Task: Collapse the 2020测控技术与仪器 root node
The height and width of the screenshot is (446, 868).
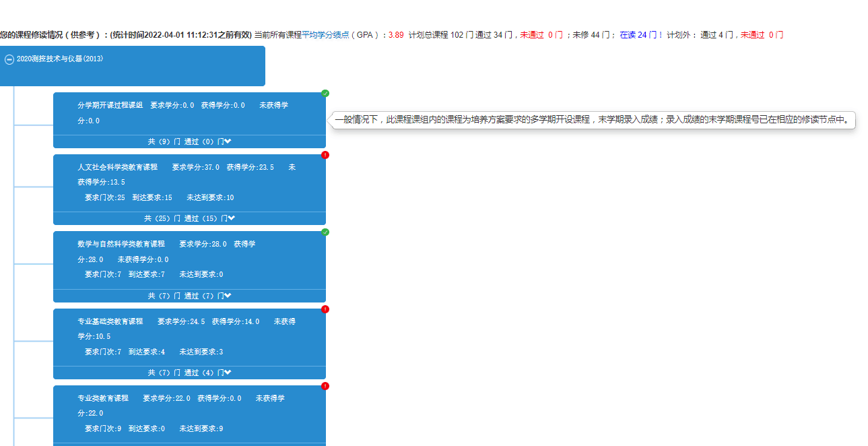Action: point(9,59)
